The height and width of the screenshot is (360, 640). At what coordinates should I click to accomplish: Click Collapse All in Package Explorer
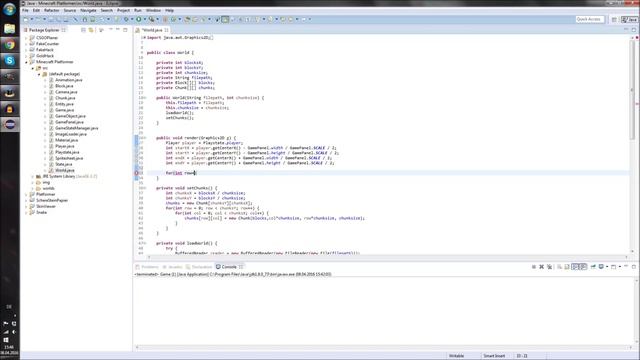pyautogui.click(x=83, y=30)
